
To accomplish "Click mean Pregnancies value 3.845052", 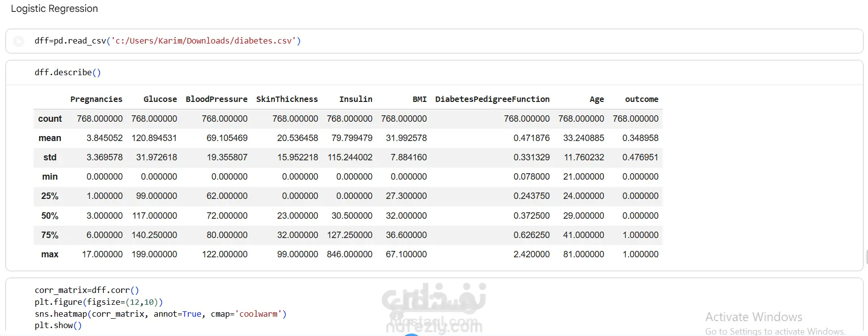I will coord(104,138).
